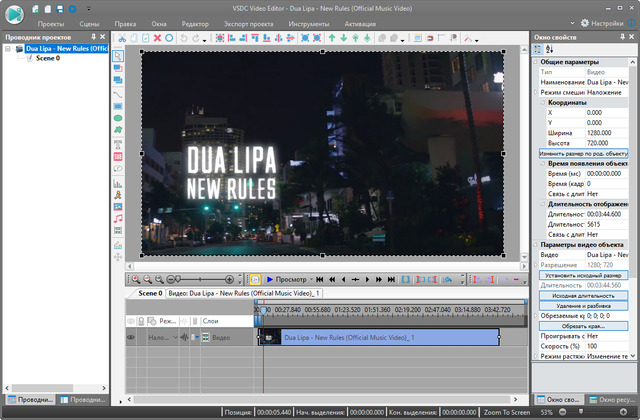The image size is (640, 420).
Task: Select the green ellipse shape tool
Action: pos(117,119)
